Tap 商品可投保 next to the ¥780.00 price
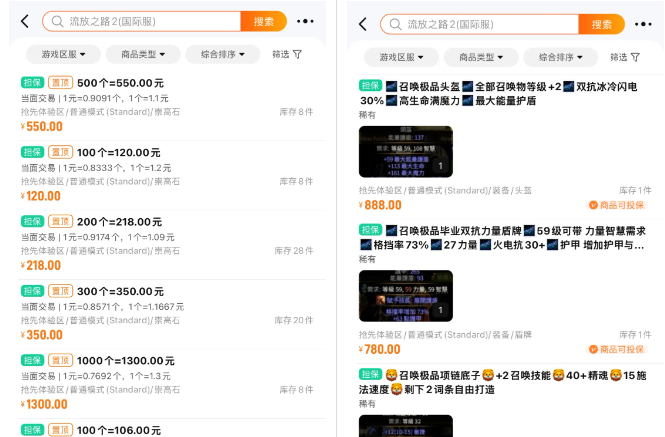This screenshot has width=665, height=437. click(617, 350)
